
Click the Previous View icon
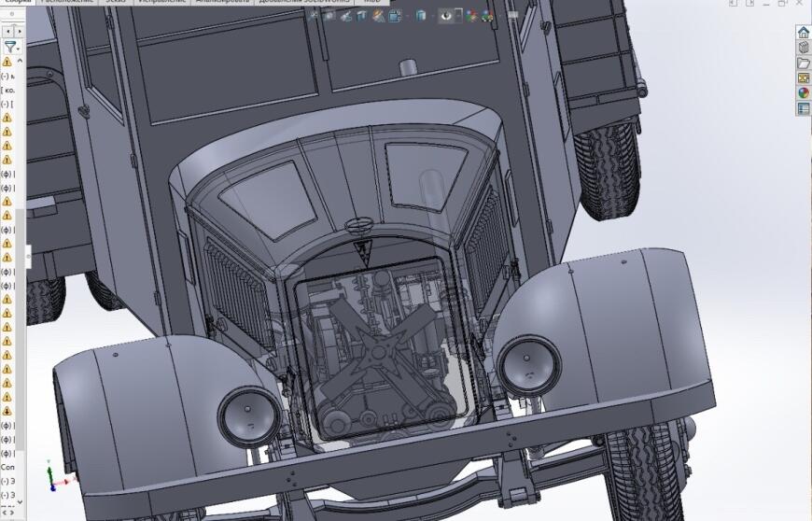point(345,16)
